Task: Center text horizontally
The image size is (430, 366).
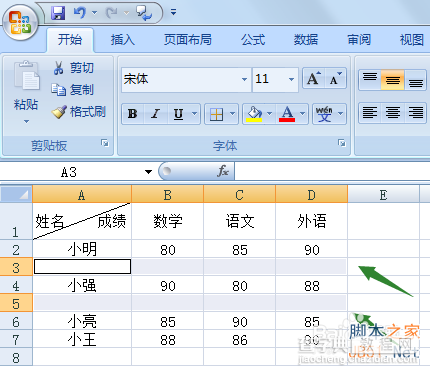Action: pyautogui.click(x=393, y=113)
